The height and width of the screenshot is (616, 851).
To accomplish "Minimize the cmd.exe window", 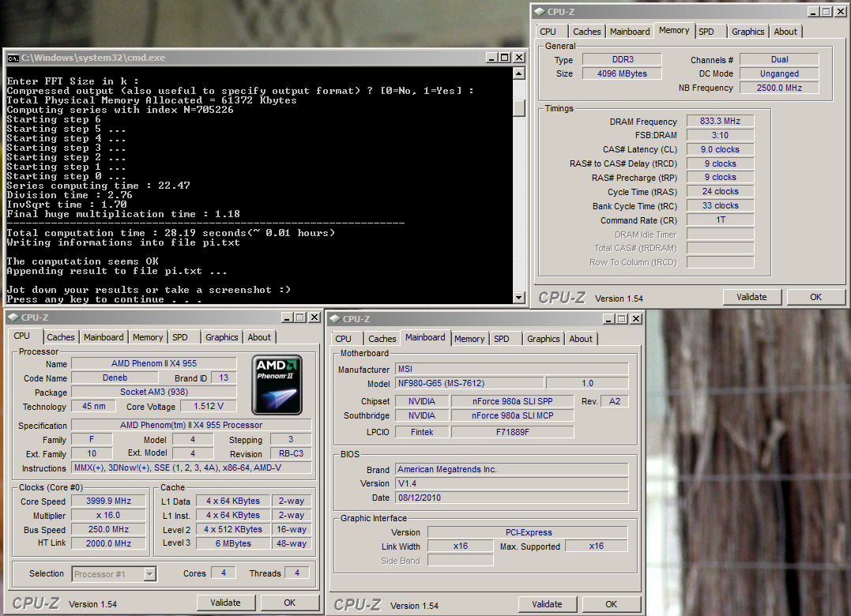I will pos(491,58).
